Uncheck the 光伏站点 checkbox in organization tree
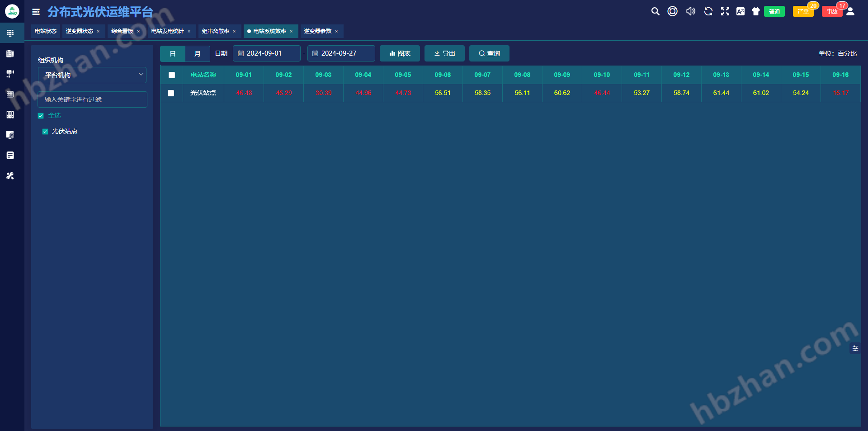Screen dimensions: 868x431 (45, 132)
